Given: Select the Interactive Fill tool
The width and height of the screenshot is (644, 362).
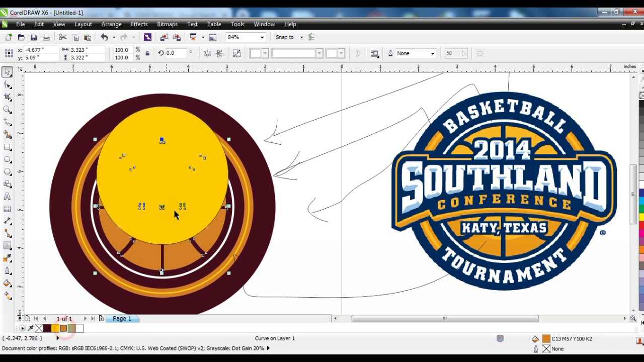Looking at the screenshot, I should coord(8,296).
